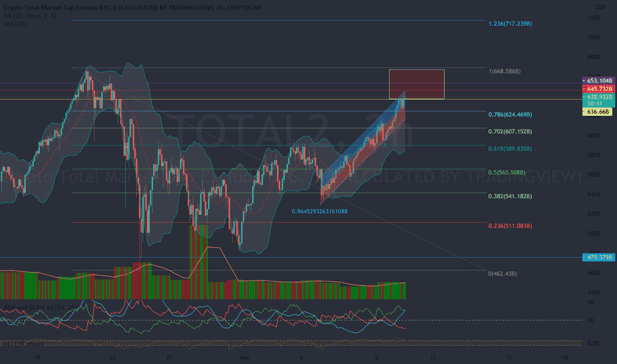Select the red 645.732B price tag
This screenshot has width=617, height=364.
pyautogui.click(x=598, y=89)
